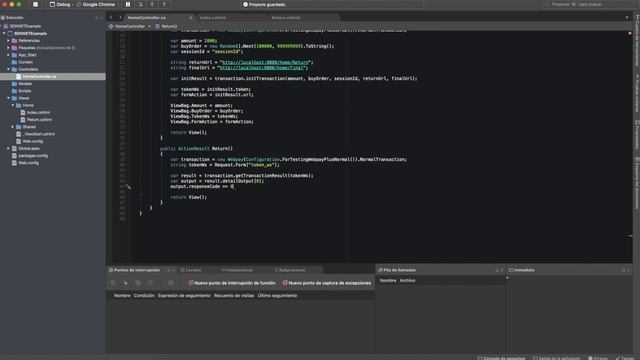Viewport: 640px width, 360px height.
Task: Expand the Paquetes folder
Action: pos(8,48)
